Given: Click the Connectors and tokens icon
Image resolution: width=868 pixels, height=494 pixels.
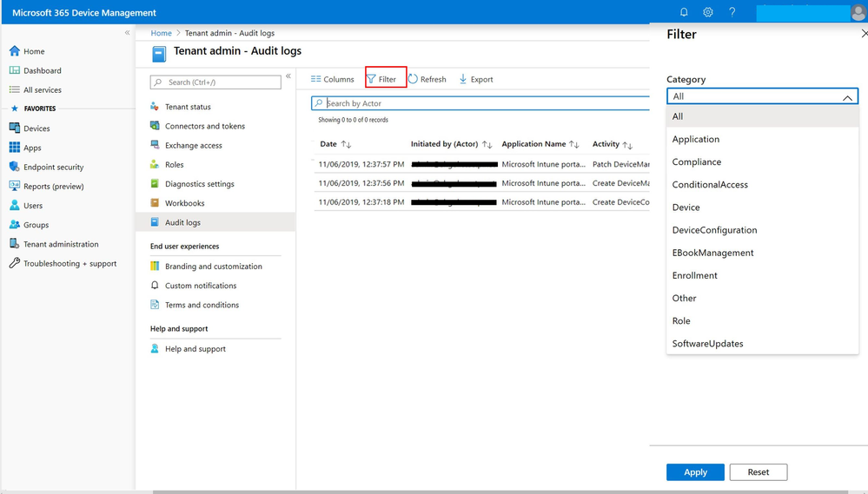Looking at the screenshot, I should (x=155, y=126).
